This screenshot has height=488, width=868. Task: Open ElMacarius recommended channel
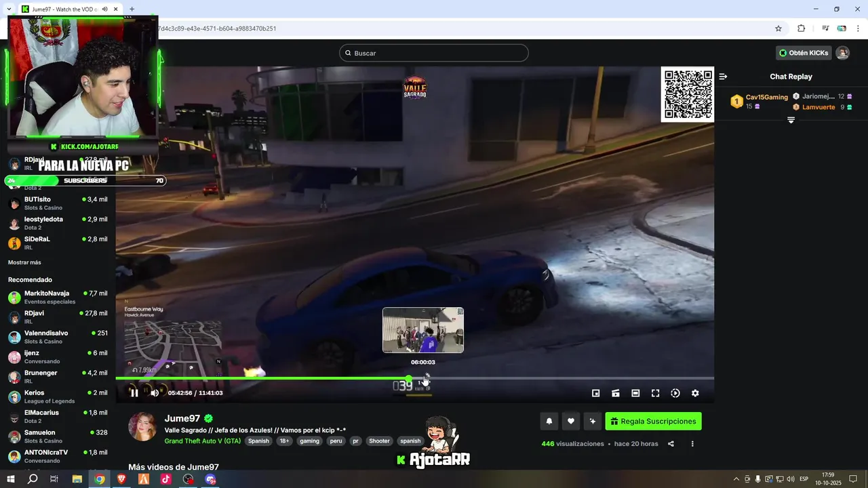[x=58, y=416]
